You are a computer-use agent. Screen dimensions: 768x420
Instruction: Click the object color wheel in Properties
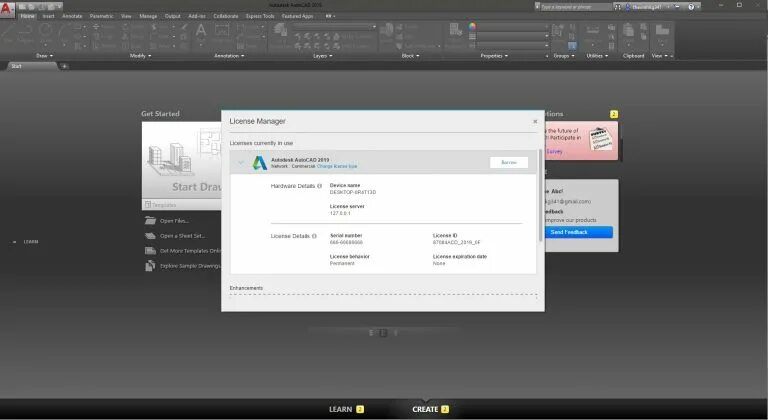472,26
